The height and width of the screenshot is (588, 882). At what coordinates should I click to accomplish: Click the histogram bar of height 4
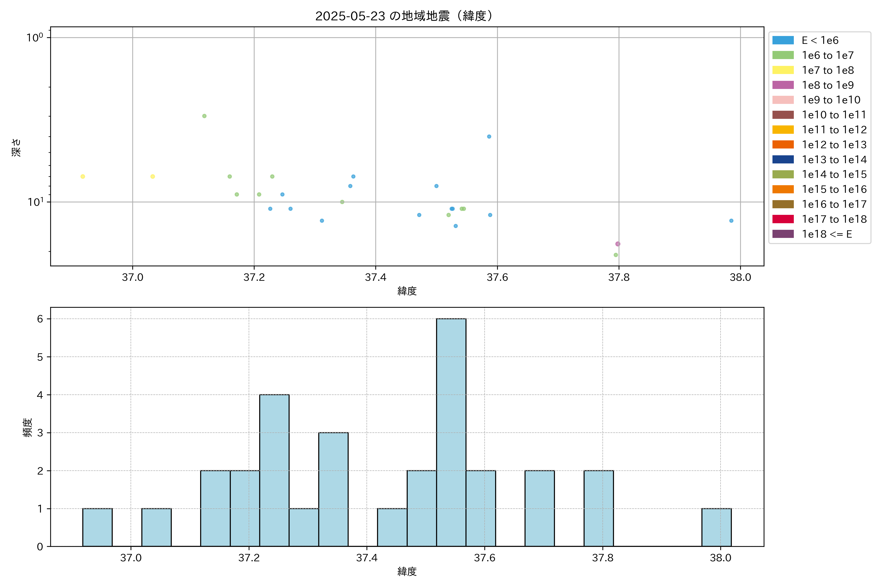274,470
